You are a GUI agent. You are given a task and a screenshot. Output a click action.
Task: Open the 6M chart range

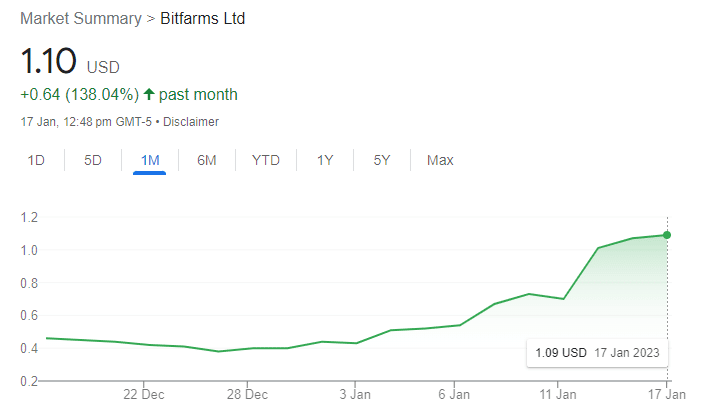[x=207, y=160]
